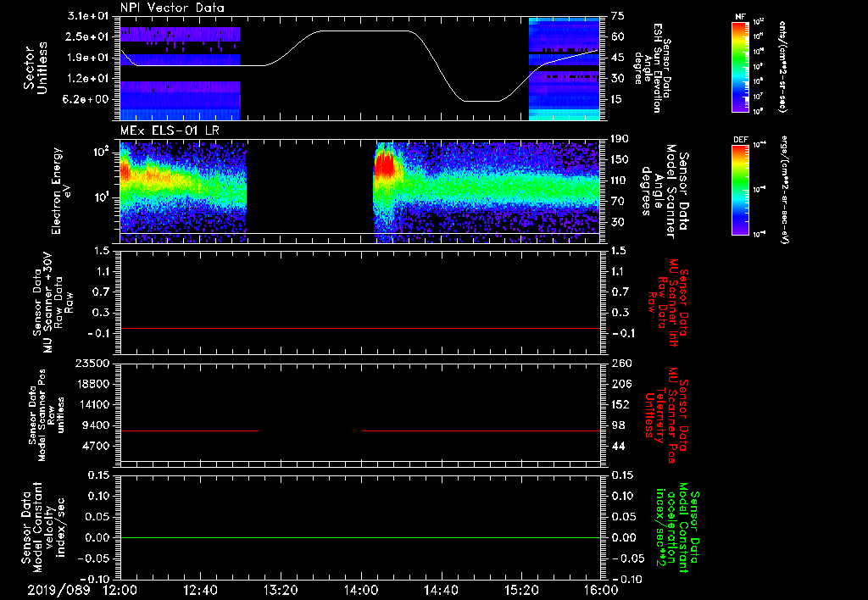The image size is (868, 600).
Task: Click the red line in MU Scanner +30V panel
Action: (360, 328)
